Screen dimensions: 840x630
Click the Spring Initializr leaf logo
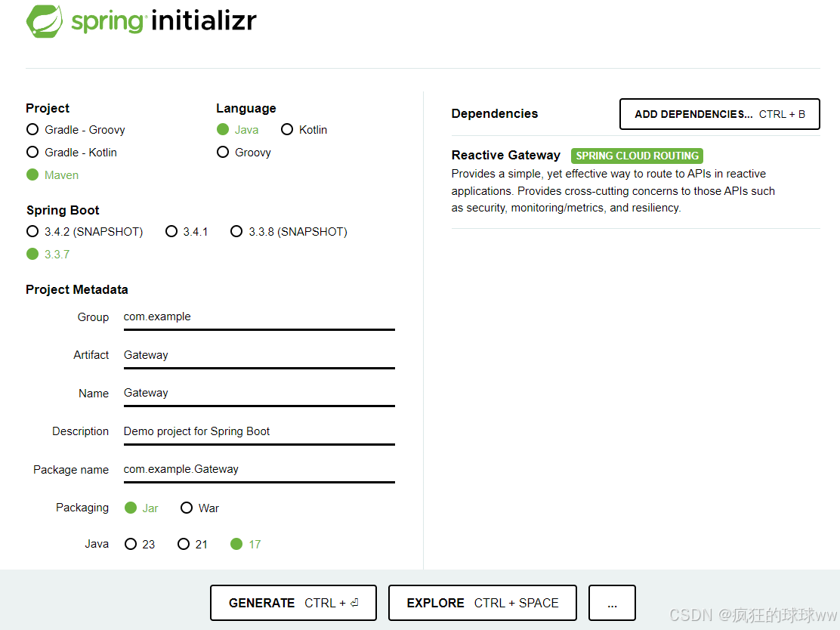[x=45, y=21]
